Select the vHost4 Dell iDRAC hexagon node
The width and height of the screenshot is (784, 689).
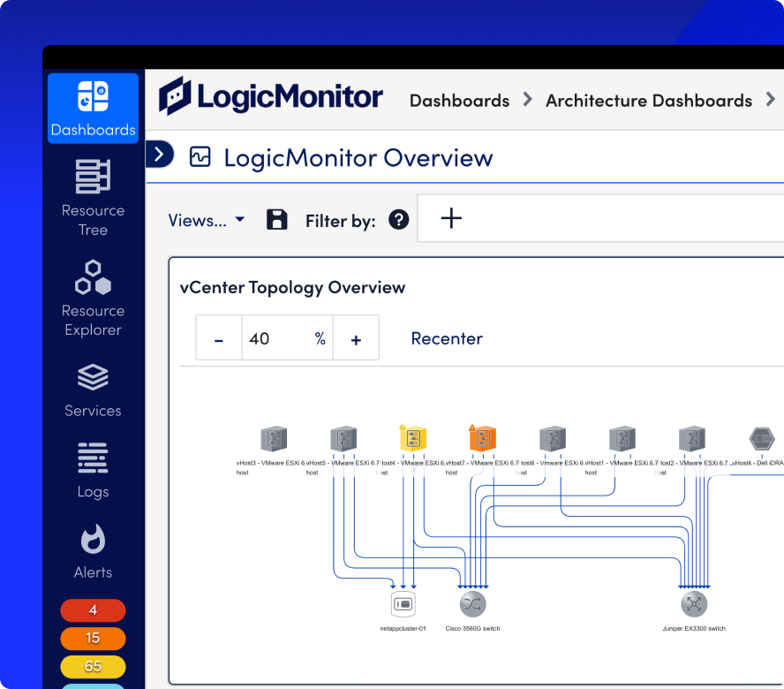[762, 438]
